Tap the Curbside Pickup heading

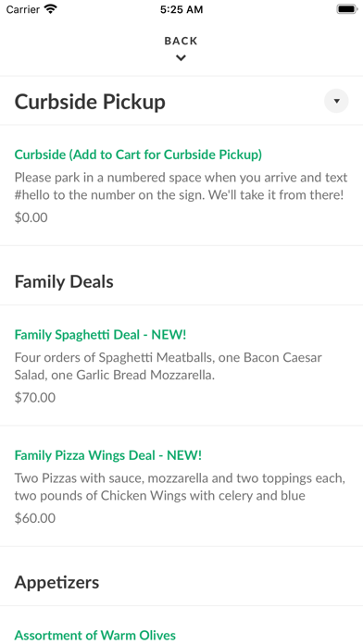click(90, 102)
